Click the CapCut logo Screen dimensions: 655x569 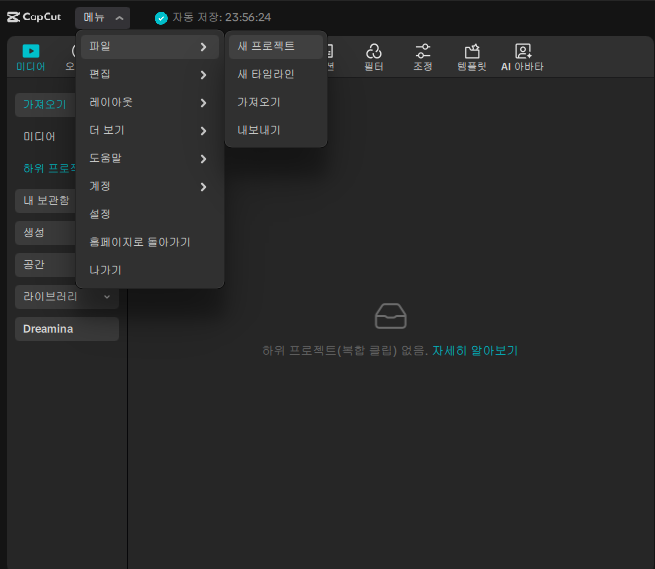pyautogui.click(x=34, y=17)
